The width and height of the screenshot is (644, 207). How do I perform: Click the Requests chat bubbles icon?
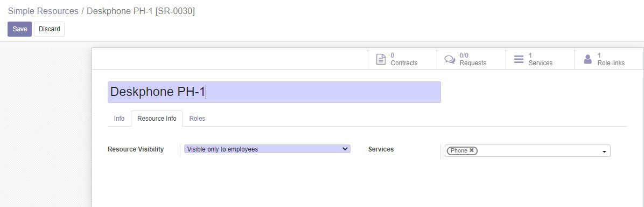[x=450, y=60]
